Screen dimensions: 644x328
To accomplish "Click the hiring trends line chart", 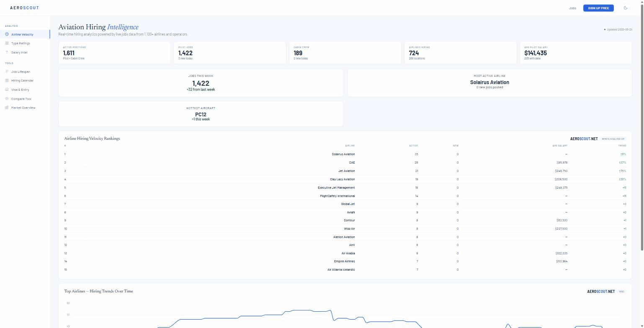I will tap(345, 314).
